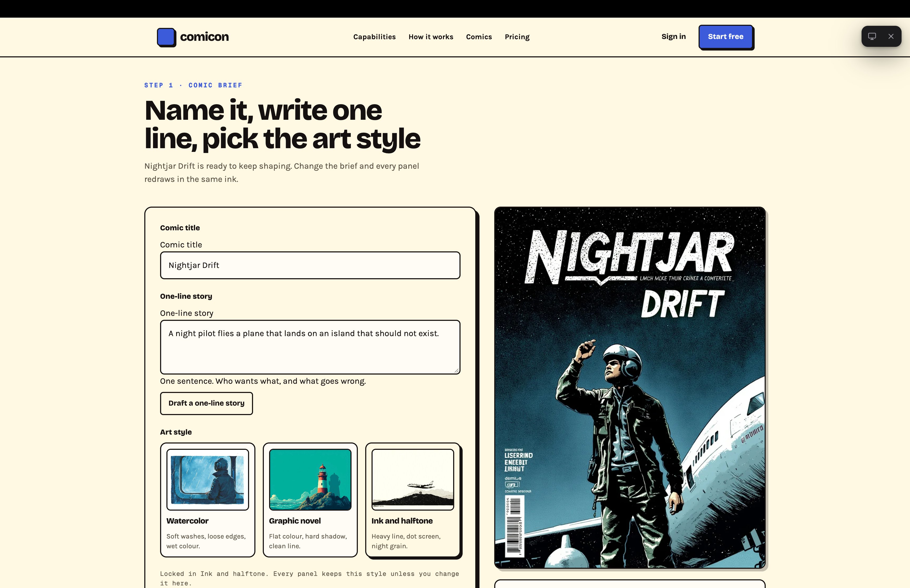Viewport: 910px width, 588px height.
Task: Click inside the One-line story textarea
Action: coord(310,347)
